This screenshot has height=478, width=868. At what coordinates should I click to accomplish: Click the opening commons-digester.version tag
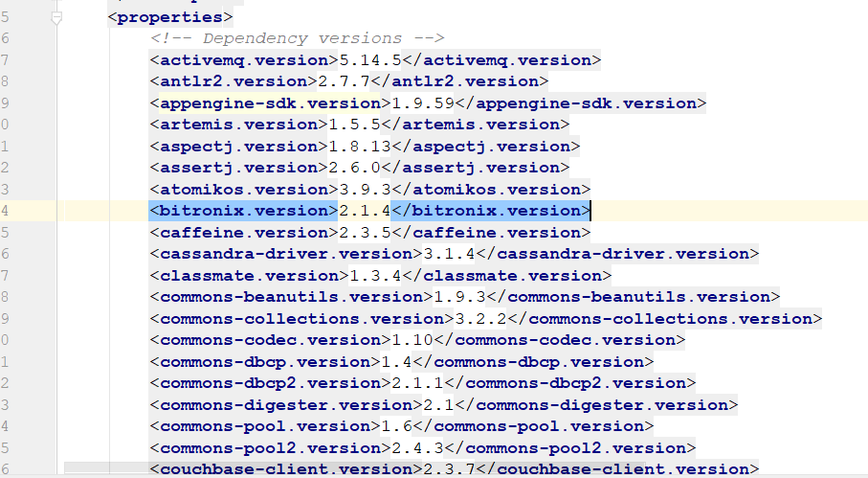(286, 405)
